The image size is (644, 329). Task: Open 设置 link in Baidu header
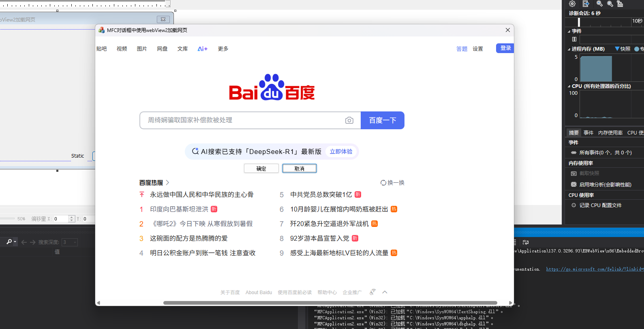pos(478,49)
